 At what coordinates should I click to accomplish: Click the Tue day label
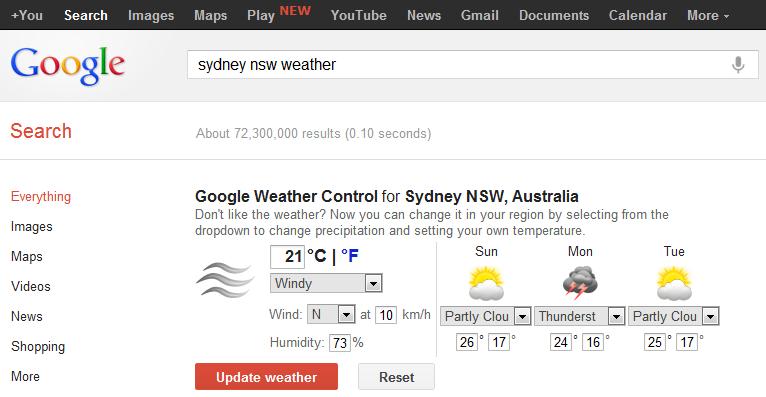[x=674, y=251]
